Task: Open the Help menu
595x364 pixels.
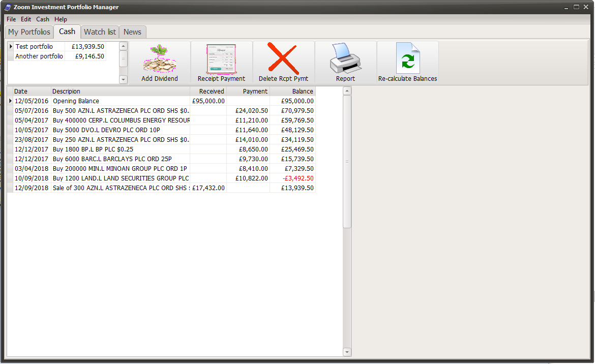Action: (61, 19)
